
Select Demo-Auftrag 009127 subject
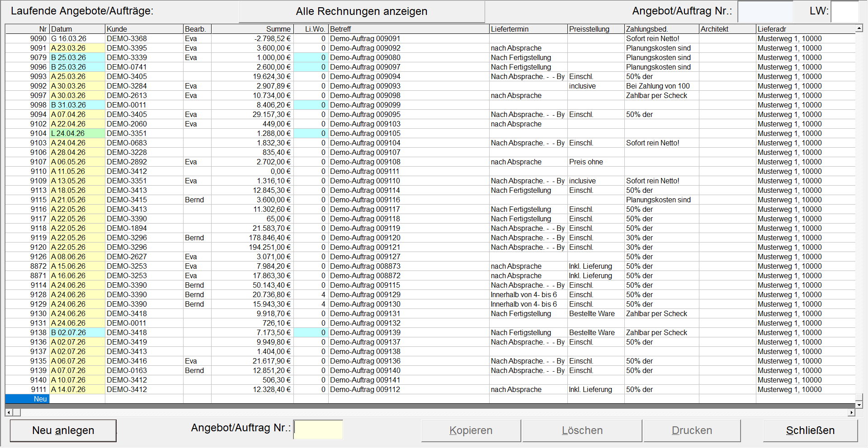409,257
